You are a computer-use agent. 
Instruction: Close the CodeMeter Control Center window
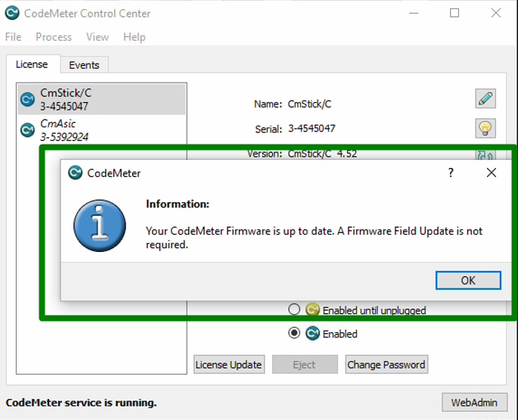(x=496, y=13)
